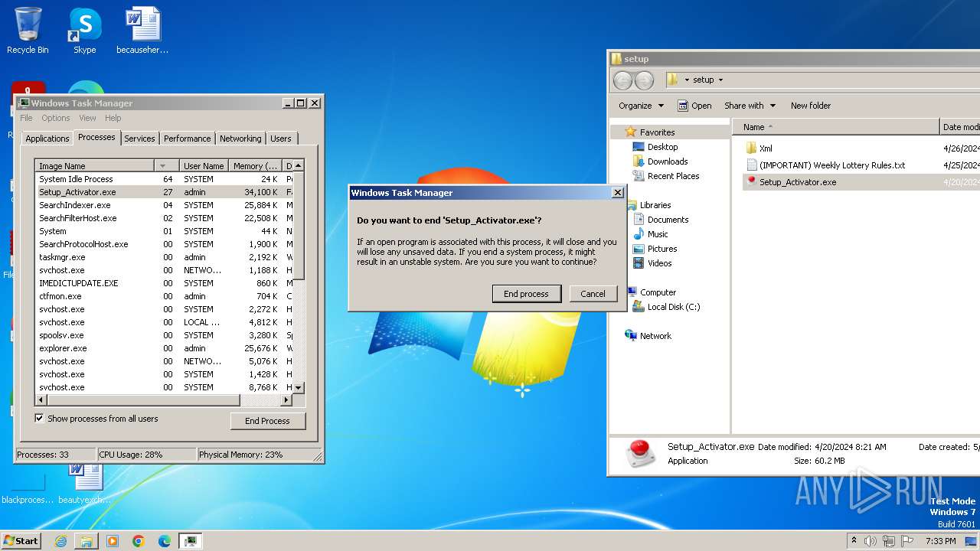This screenshot has height=551, width=980.
Task: Open the volume speaker tray icon
Action: click(871, 541)
